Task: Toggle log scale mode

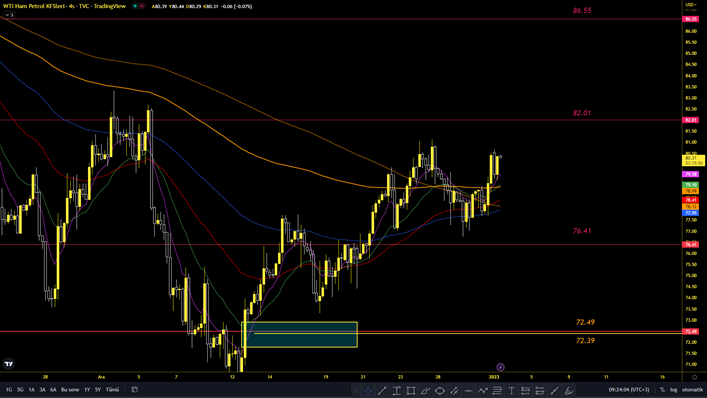Action: (x=673, y=389)
